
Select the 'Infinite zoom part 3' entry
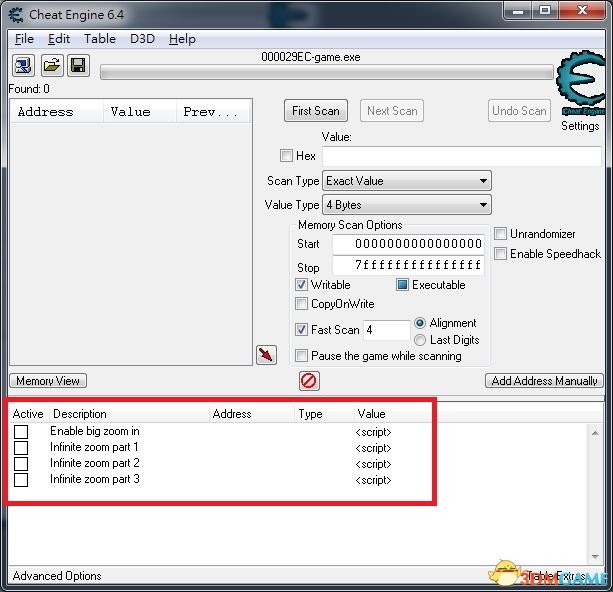click(95, 479)
